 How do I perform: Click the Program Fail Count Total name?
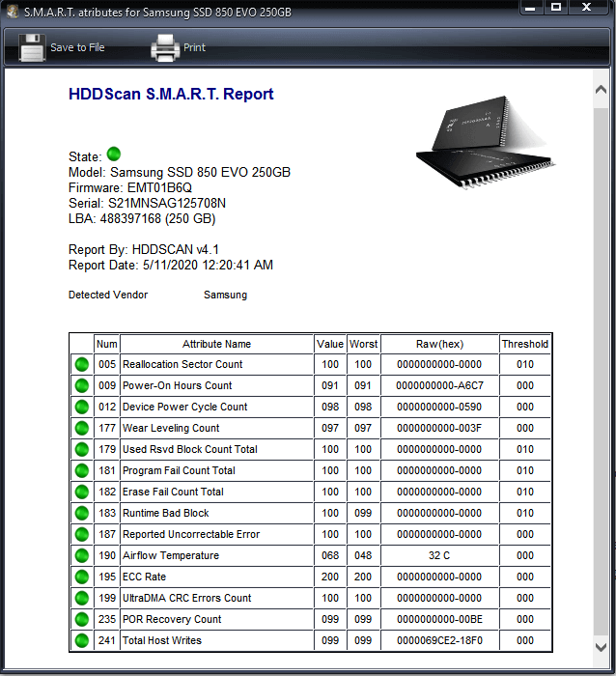pyautogui.click(x=179, y=470)
